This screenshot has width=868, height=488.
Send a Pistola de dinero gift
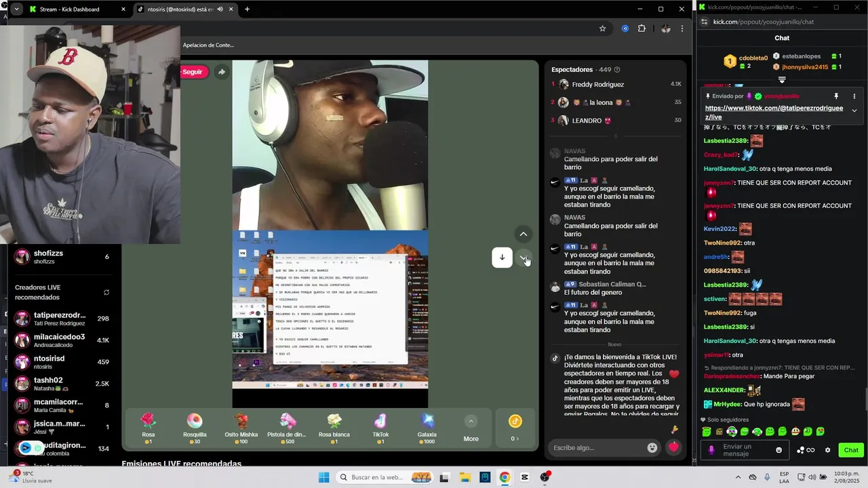(287, 429)
